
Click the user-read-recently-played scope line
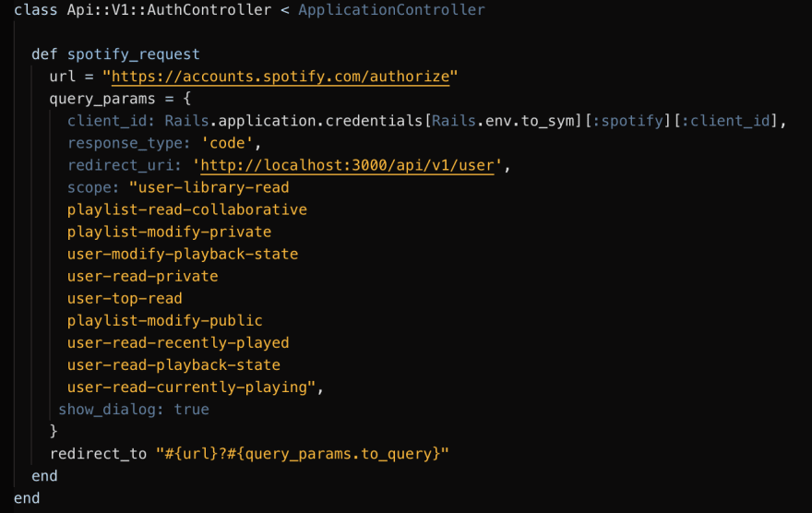point(178,343)
